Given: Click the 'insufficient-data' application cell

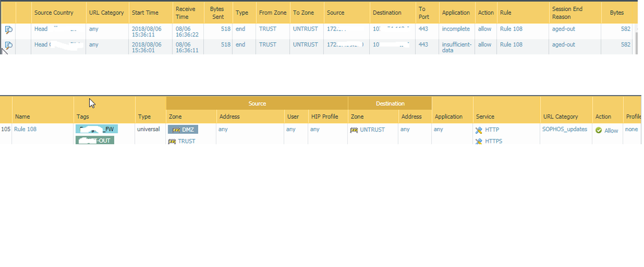Looking at the screenshot, I should pos(457,47).
